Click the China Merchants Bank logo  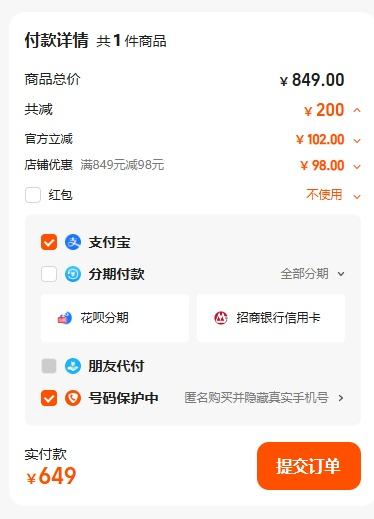[221, 318]
